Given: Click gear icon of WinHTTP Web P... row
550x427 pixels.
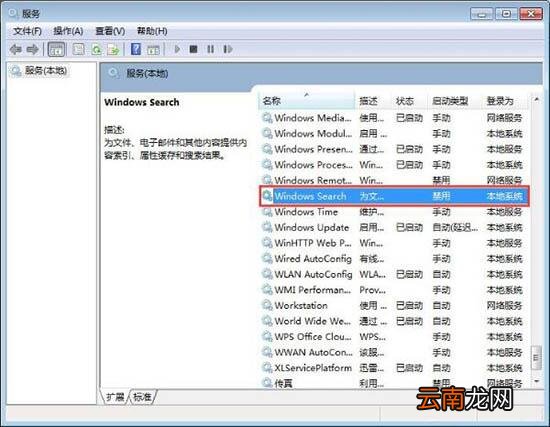Looking at the screenshot, I should click(267, 243).
